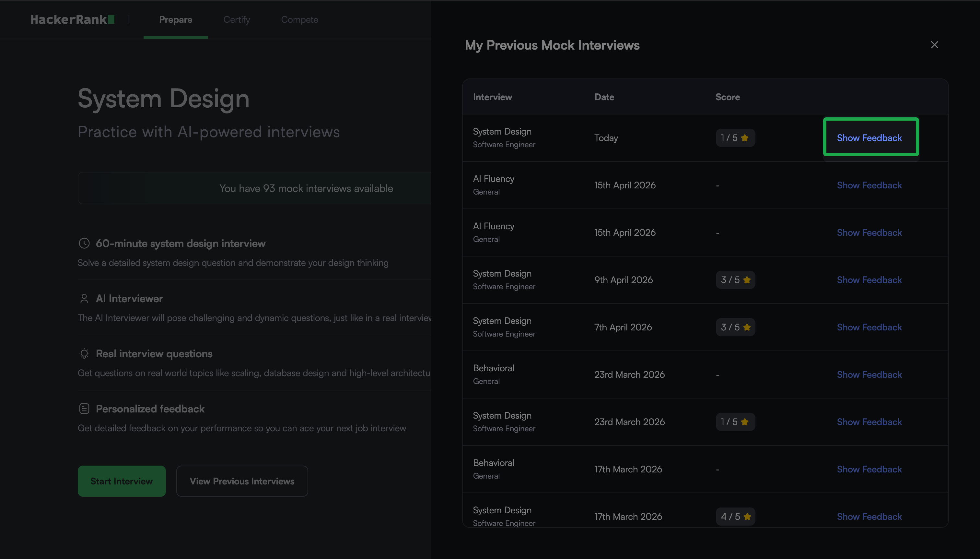
Task: Click today's 1/5 star score badge
Action: [x=735, y=138]
